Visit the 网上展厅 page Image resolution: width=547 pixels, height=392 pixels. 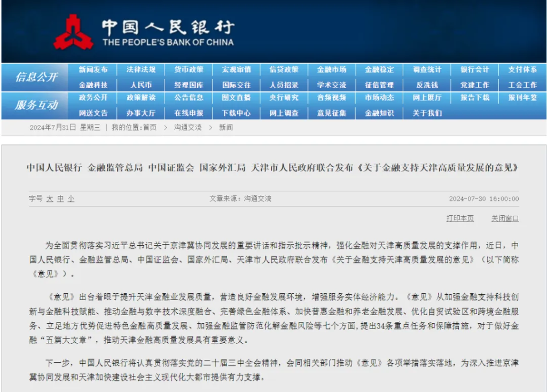(x=427, y=98)
